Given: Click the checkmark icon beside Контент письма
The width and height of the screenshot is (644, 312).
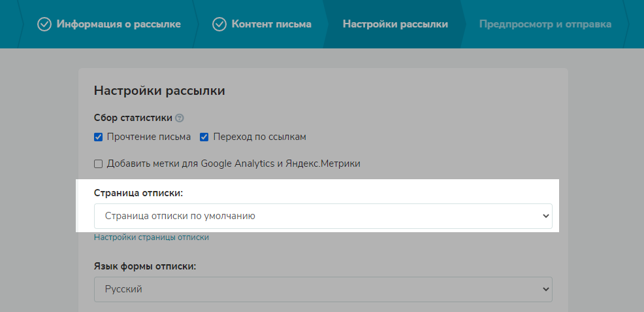Looking at the screenshot, I should coord(219,24).
